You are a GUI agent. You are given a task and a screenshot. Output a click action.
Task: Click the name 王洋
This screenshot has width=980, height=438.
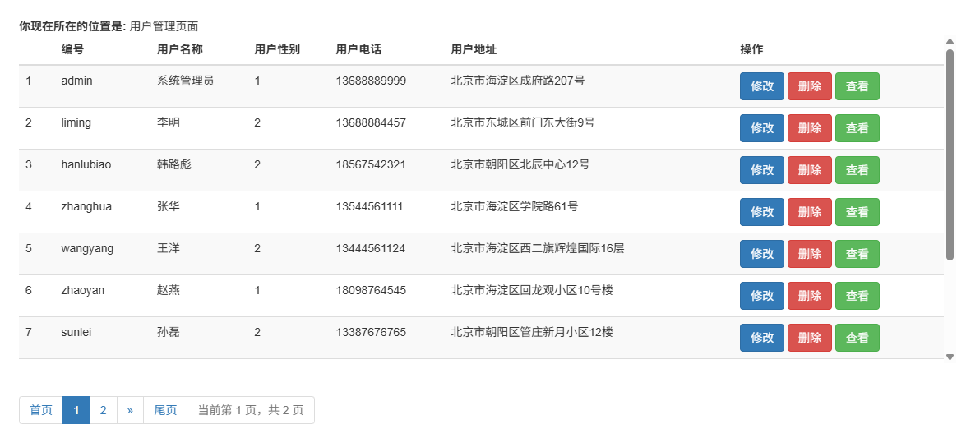(168, 248)
